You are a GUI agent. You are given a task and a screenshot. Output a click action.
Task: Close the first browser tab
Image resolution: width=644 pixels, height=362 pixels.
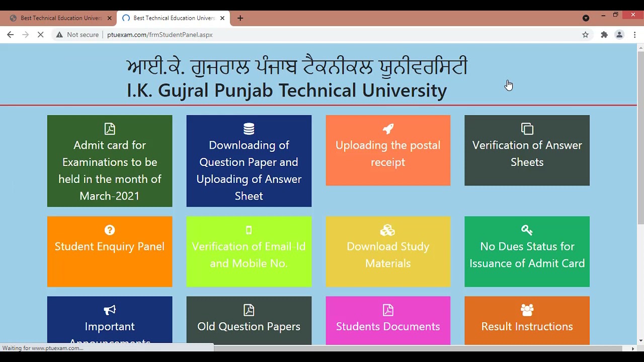coord(109,18)
